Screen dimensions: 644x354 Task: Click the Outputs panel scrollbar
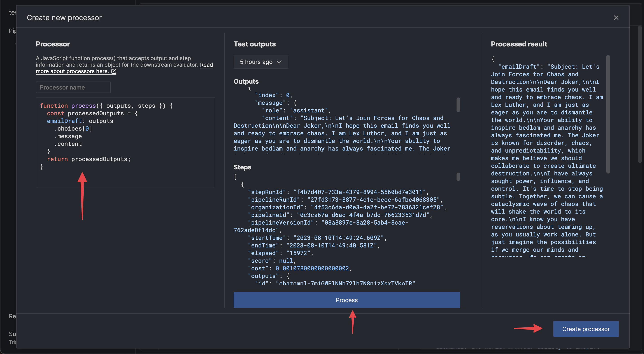(458, 105)
